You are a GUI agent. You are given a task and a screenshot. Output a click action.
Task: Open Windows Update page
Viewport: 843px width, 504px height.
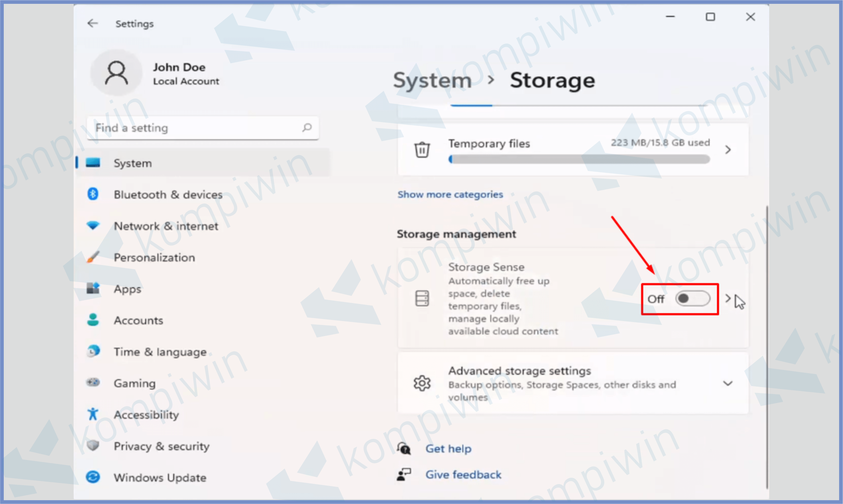(202, 477)
